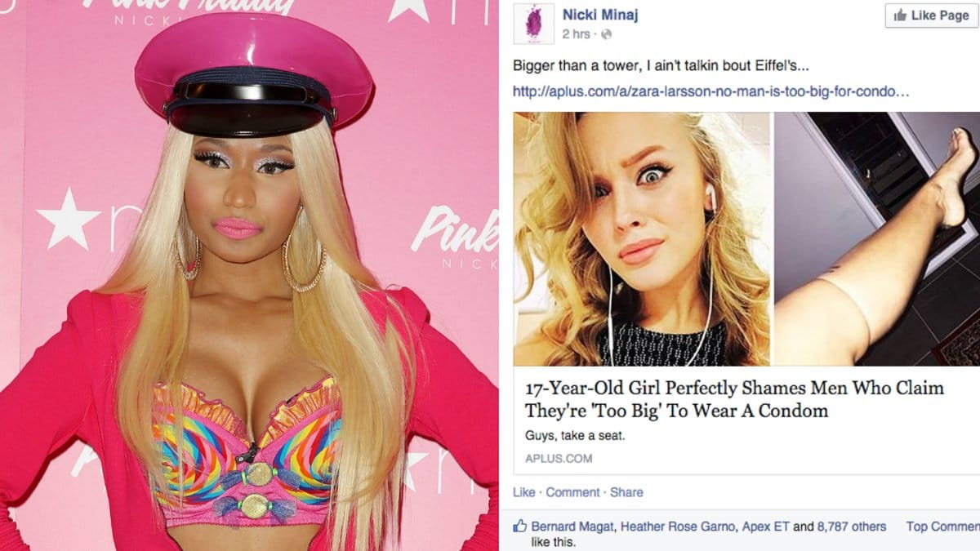Open the raised leg article image
Image resolution: width=980 pixels, height=551 pixels.
pos(875,238)
